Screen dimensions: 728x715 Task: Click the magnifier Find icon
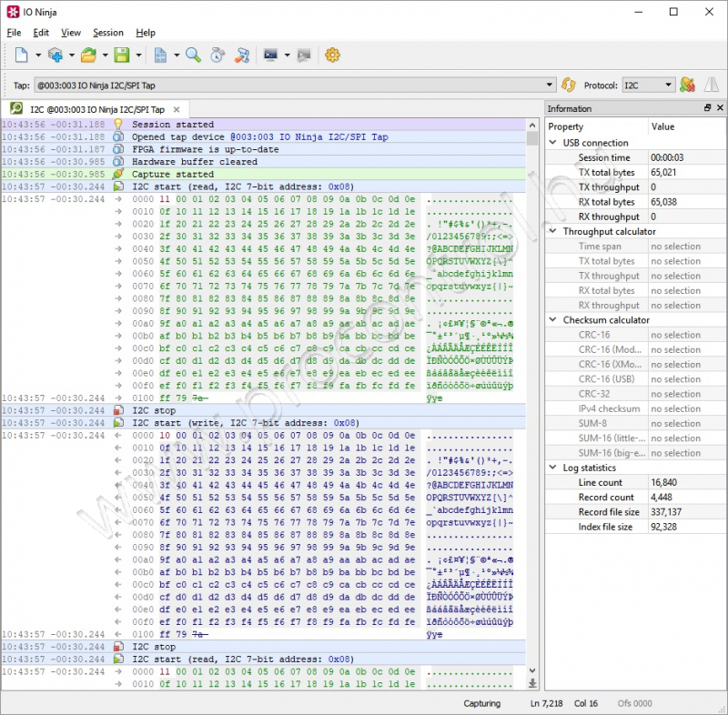[193, 55]
